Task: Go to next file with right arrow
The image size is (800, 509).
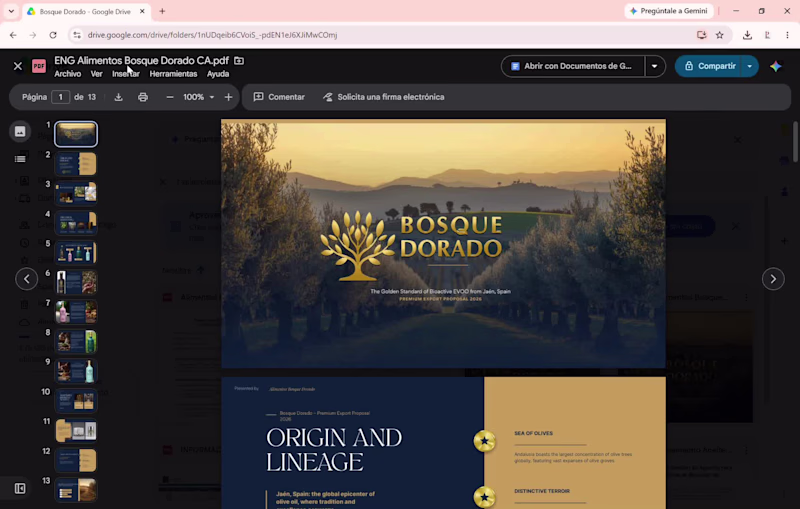Action: click(773, 279)
